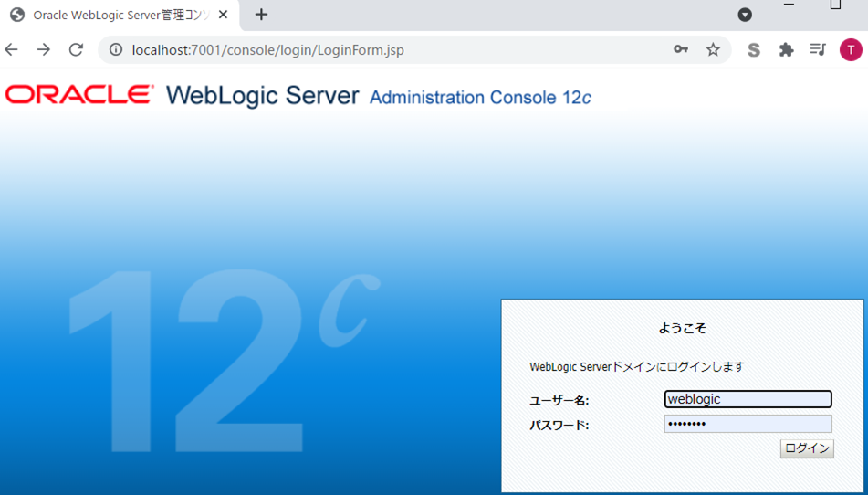Screen dimensions: 868x495
Task: Open a new browser tab
Action: pyautogui.click(x=261, y=15)
